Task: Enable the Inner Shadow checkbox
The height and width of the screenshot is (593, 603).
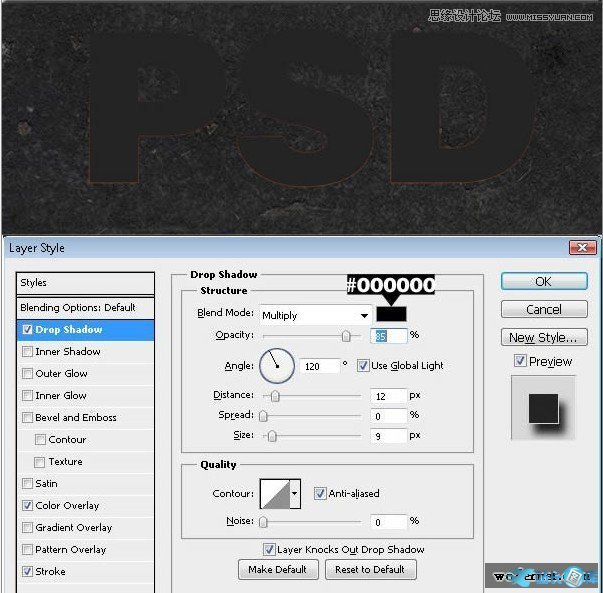Action: click(27, 352)
